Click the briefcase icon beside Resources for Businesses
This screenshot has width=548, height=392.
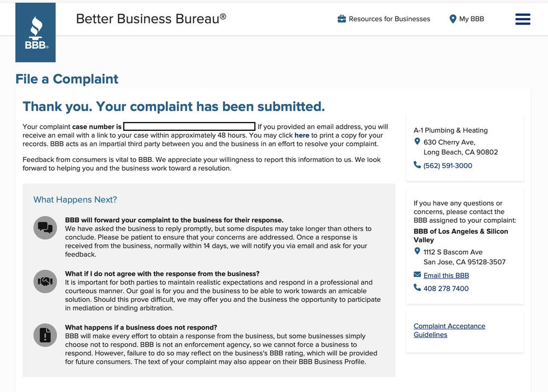click(x=341, y=19)
